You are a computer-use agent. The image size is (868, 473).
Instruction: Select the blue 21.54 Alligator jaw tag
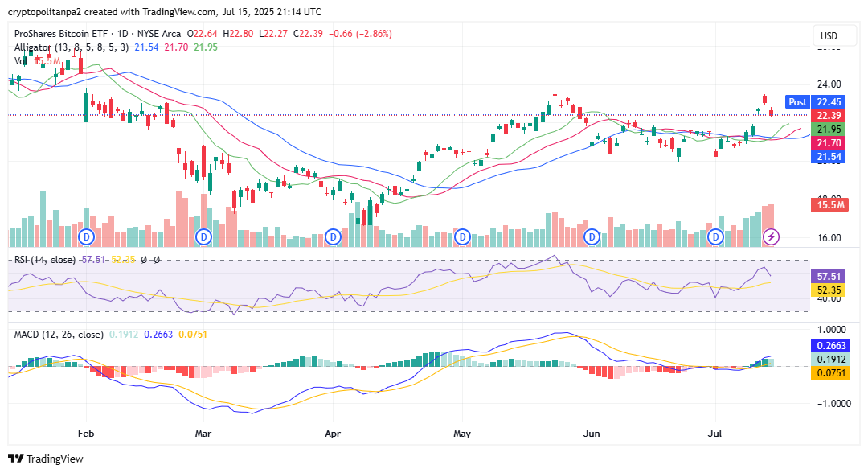coord(829,157)
